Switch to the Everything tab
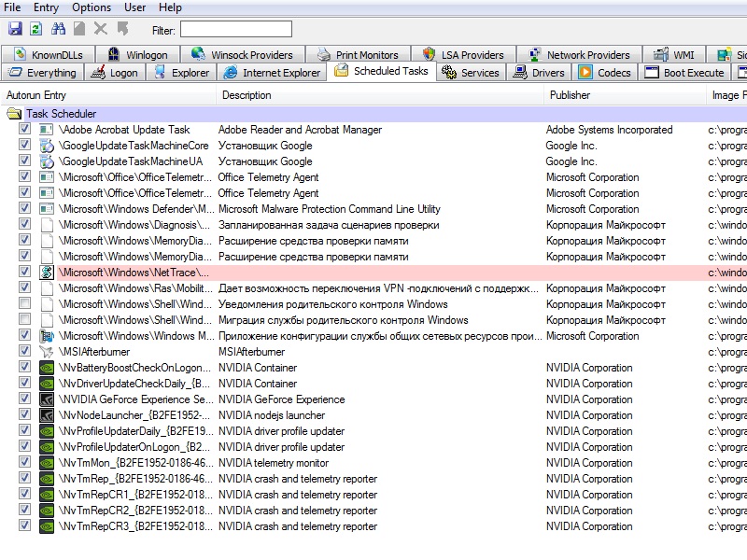747x560 pixels. [42, 73]
